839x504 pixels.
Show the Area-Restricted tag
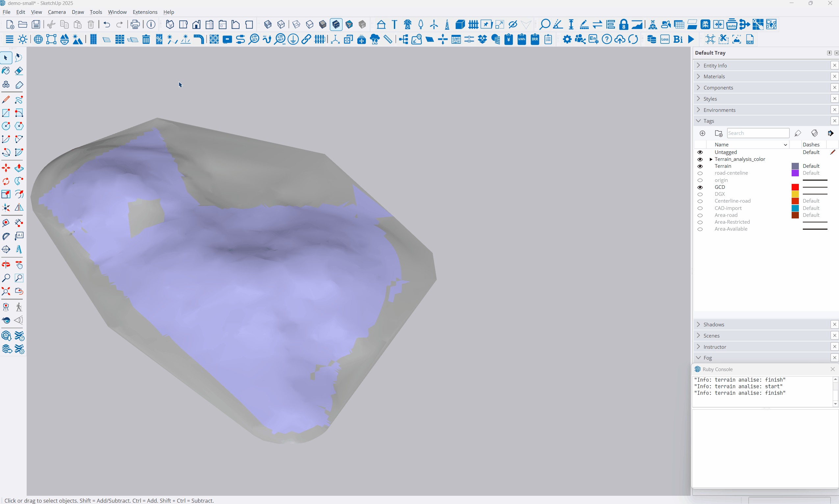click(700, 222)
